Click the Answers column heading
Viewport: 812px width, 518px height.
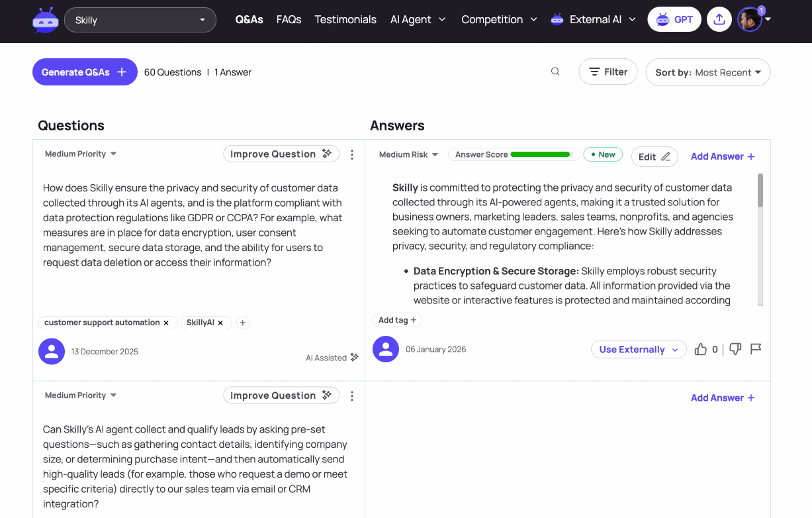click(x=397, y=125)
